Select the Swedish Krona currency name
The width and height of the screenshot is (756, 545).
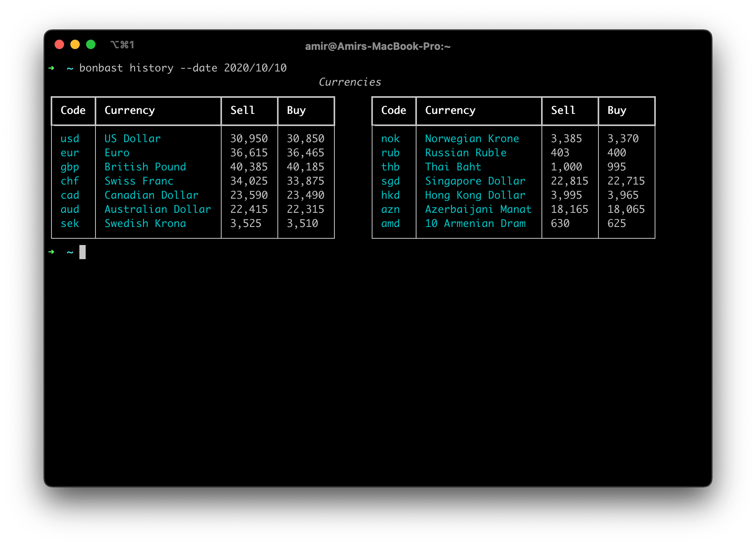pos(145,223)
